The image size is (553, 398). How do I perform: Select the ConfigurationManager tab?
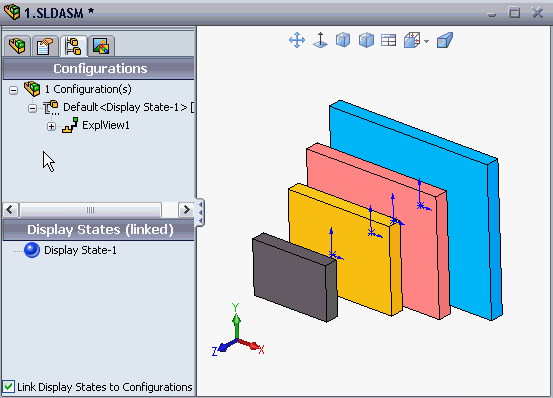click(x=73, y=45)
